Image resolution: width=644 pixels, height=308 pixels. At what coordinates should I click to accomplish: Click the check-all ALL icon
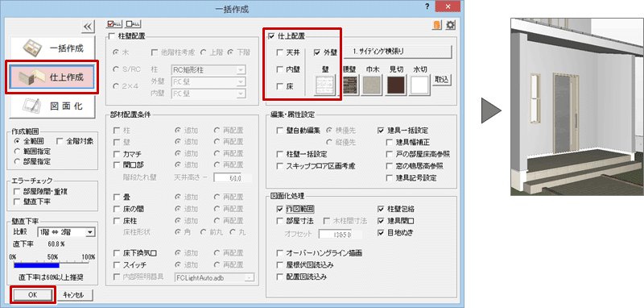[x=113, y=24]
